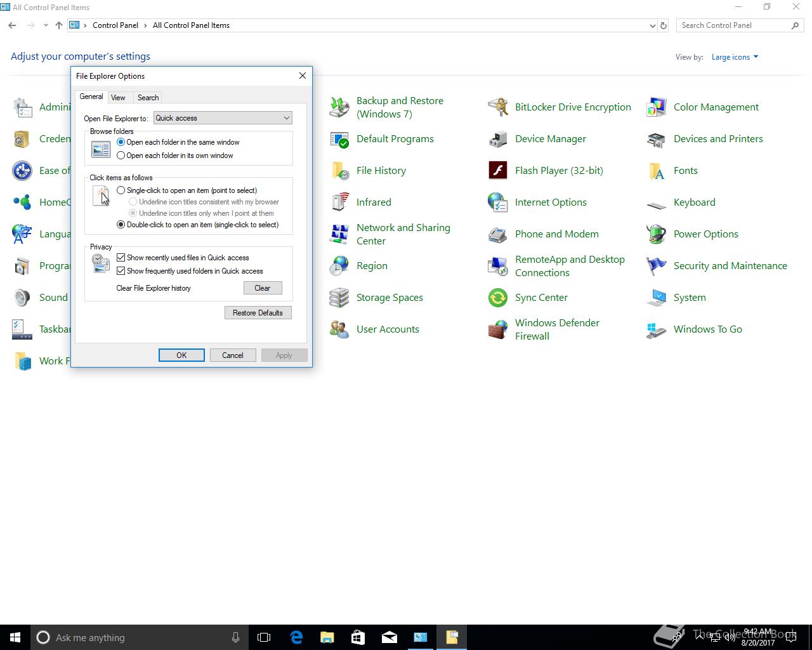
Task: Expand Open File Explorer to dropdown
Action: (x=223, y=118)
